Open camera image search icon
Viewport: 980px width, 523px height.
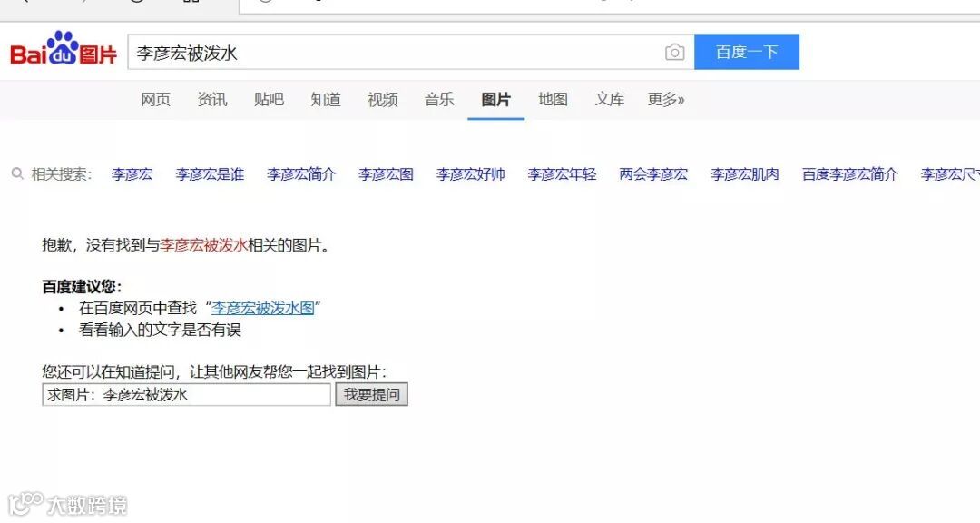click(x=674, y=52)
